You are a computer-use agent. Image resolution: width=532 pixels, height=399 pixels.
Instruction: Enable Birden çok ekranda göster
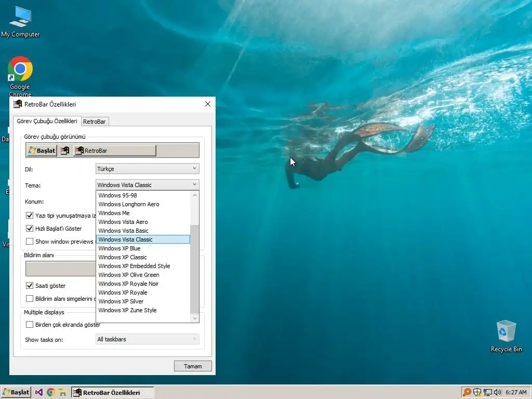[x=30, y=324]
